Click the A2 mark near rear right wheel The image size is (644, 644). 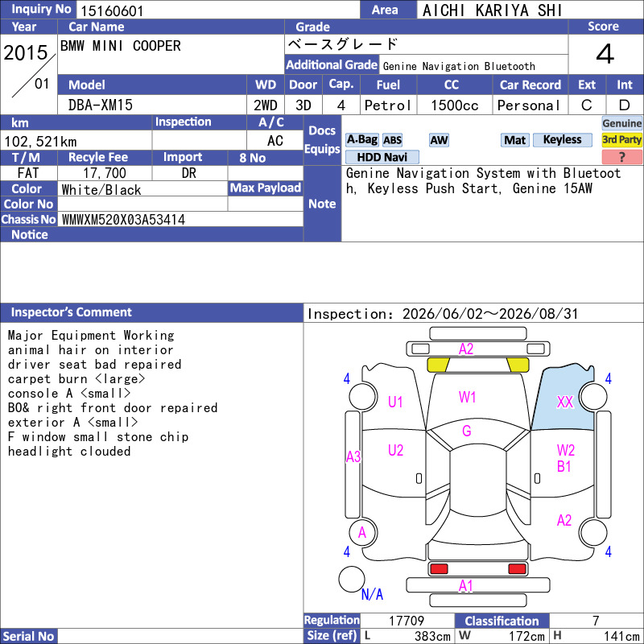pos(564,520)
